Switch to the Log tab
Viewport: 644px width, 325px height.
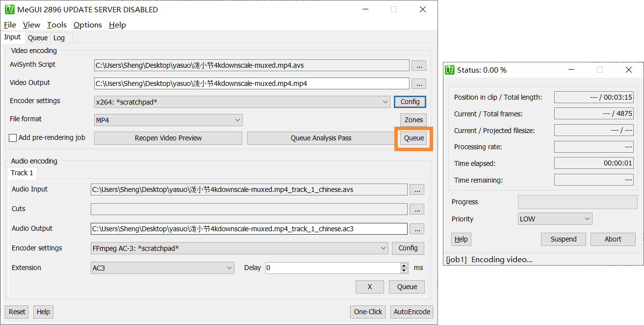(x=59, y=38)
